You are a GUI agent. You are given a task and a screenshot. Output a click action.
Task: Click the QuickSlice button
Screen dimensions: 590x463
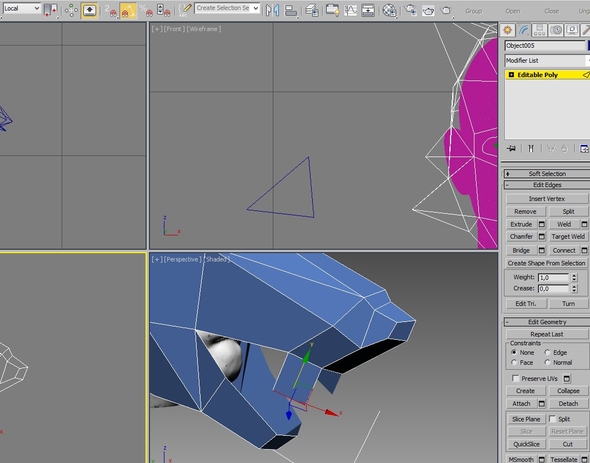coord(526,444)
